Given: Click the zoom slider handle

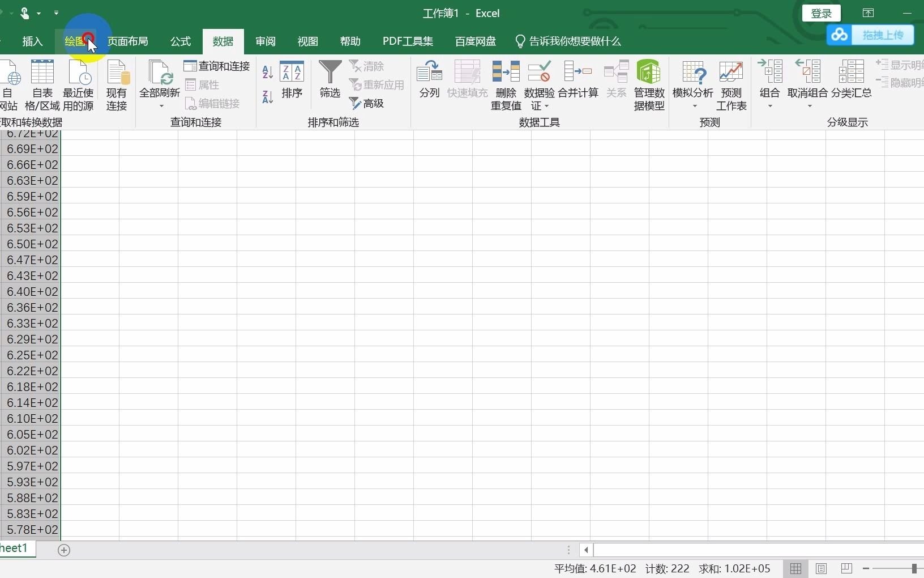Looking at the screenshot, I should pyautogui.click(x=914, y=568).
